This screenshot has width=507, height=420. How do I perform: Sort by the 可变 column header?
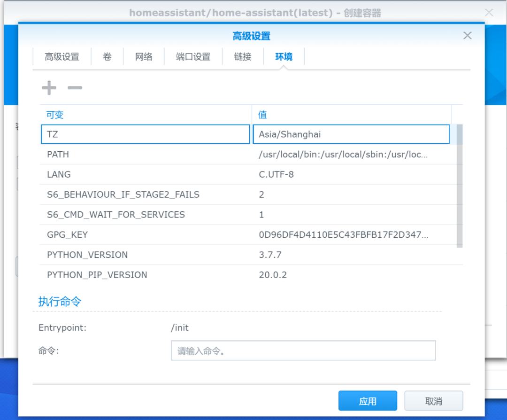pyautogui.click(x=146, y=115)
